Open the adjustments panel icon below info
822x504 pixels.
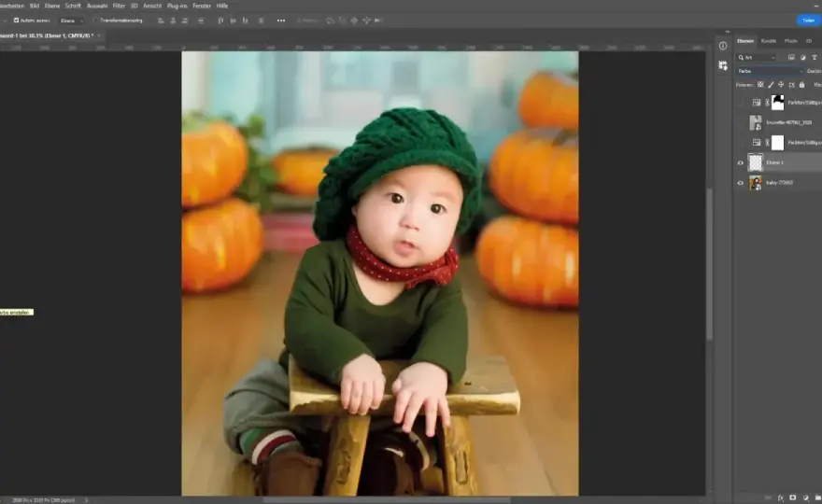pos(723,65)
